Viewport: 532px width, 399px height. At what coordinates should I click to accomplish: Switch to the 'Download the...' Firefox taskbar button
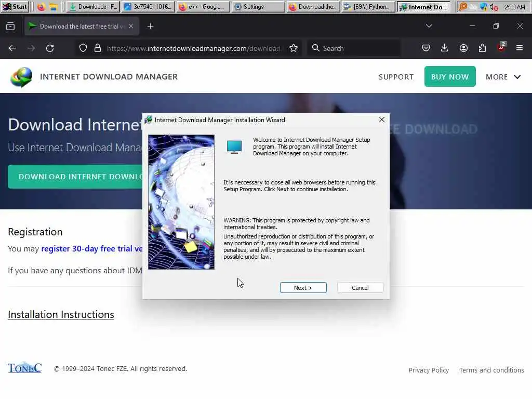point(313,7)
